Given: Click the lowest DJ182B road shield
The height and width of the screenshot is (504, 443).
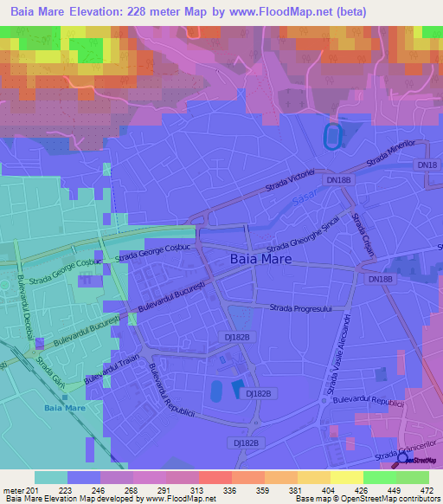Looking at the screenshot, I should coord(246,443).
